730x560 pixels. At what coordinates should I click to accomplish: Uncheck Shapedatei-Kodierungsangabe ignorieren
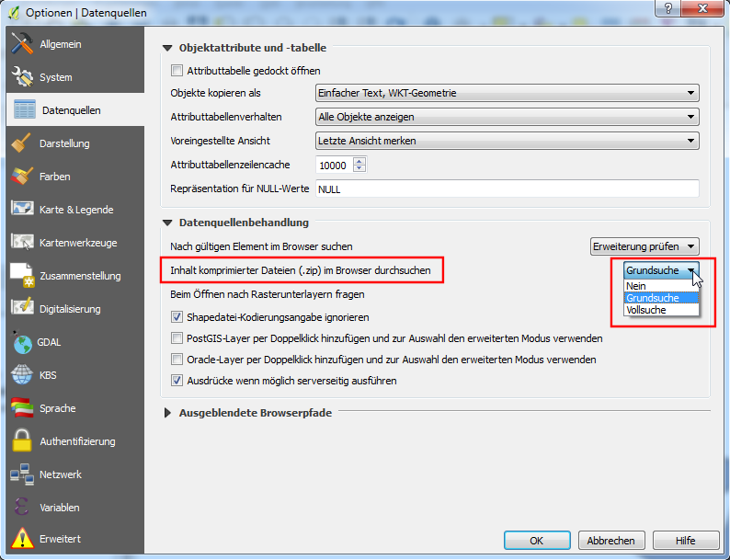(x=177, y=317)
